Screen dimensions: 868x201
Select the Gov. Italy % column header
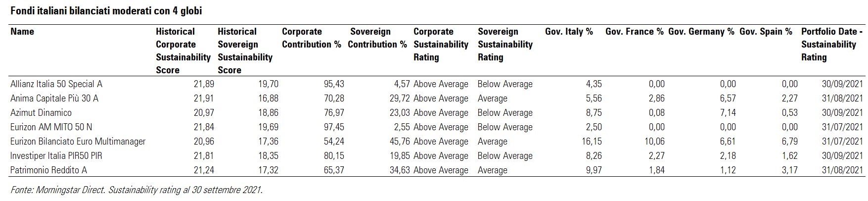point(569,32)
